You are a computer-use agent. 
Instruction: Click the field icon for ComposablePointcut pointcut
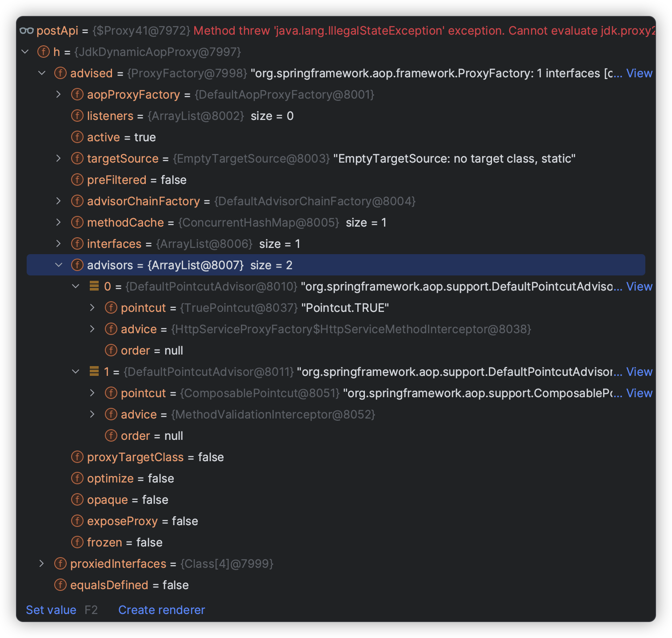[x=111, y=393]
